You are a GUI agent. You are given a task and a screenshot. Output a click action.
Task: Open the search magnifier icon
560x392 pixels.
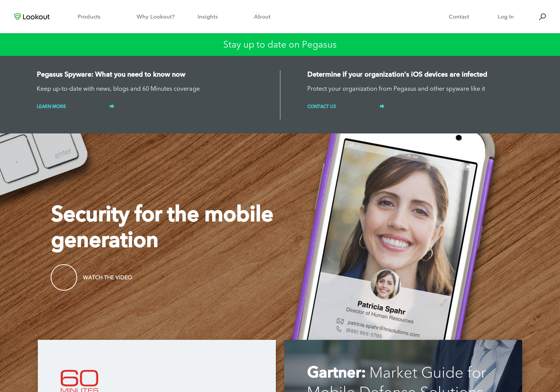542,17
